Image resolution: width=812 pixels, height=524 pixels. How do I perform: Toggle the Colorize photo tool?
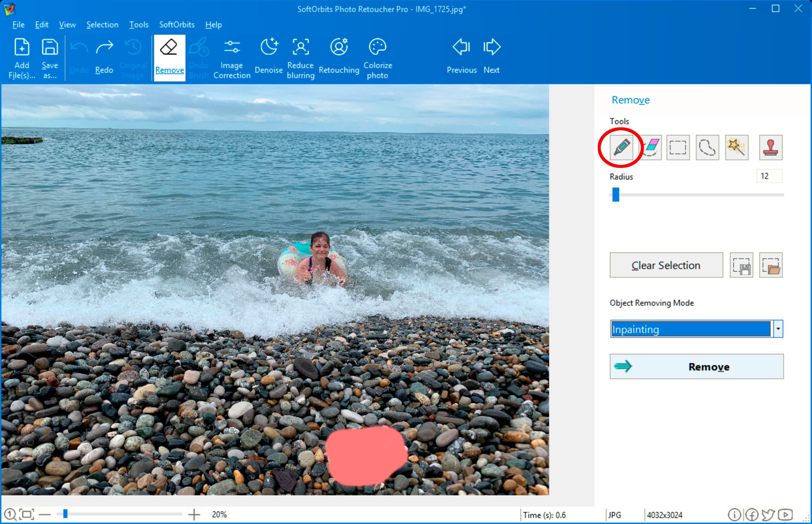click(x=377, y=57)
